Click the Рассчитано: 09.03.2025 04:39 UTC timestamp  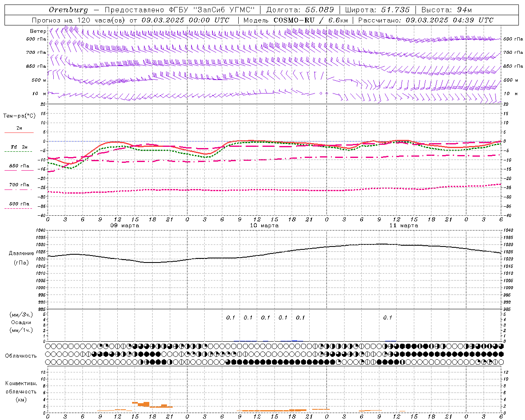426,20
